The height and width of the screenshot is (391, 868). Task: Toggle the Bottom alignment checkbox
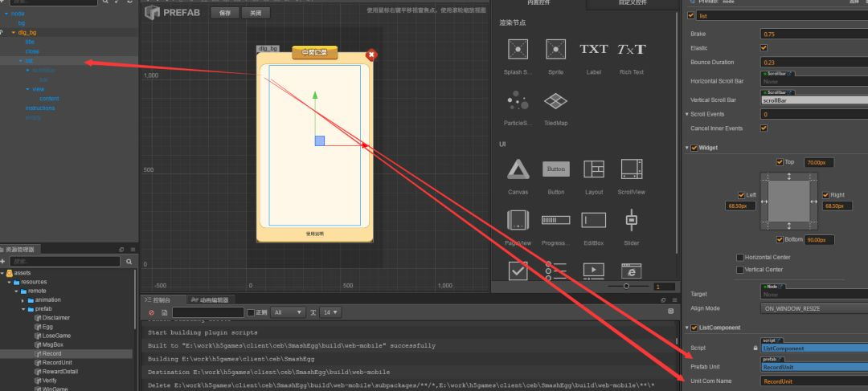(780, 239)
